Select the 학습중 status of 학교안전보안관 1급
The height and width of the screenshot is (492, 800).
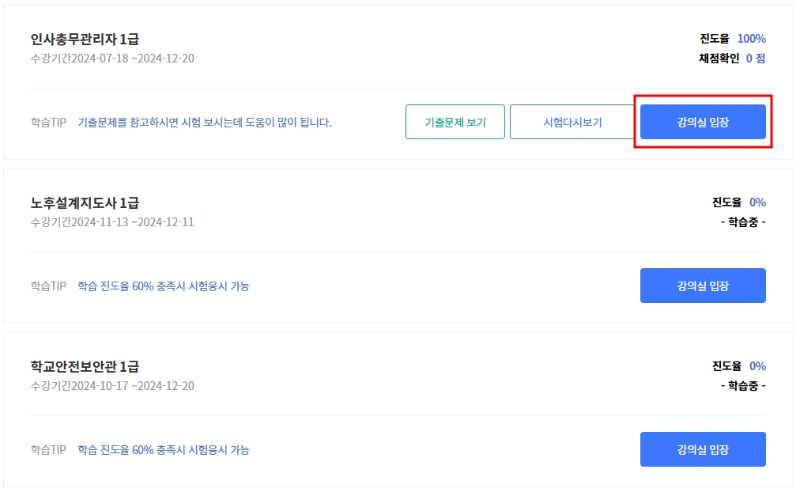(x=743, y=386)
